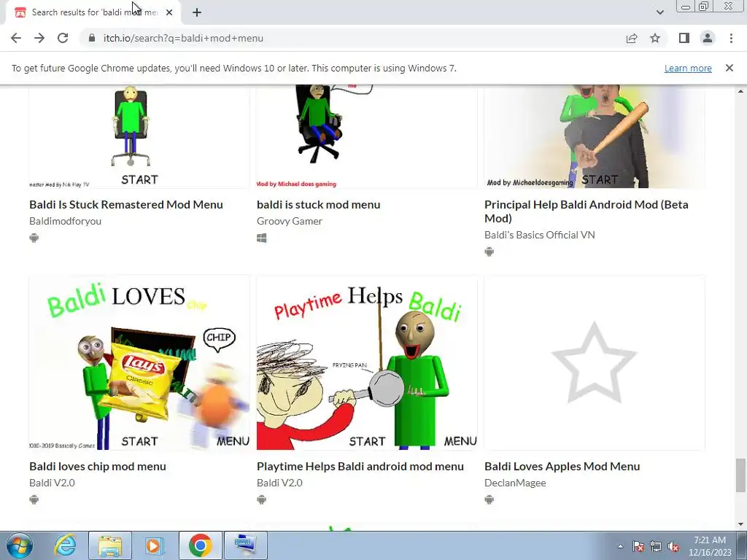Open Baldi Loves Apples Mod Menu title
This screenshot has height=560, width=747.
click(562, 466)
